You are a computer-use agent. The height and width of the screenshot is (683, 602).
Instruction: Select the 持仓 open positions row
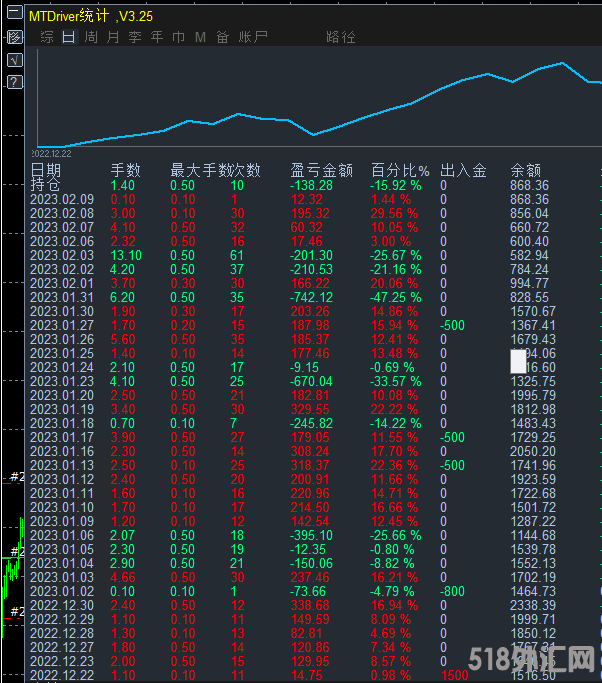click(x=45, y=185)
